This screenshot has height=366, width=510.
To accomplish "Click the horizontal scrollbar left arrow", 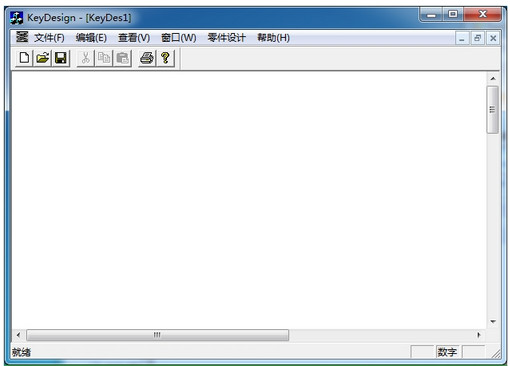I will (x=18, y=335).
